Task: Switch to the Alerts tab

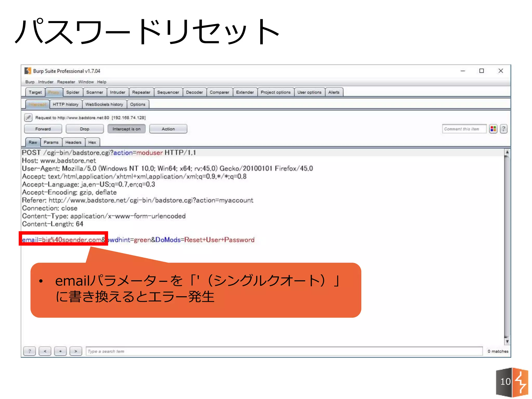Action: coord(334,92)
